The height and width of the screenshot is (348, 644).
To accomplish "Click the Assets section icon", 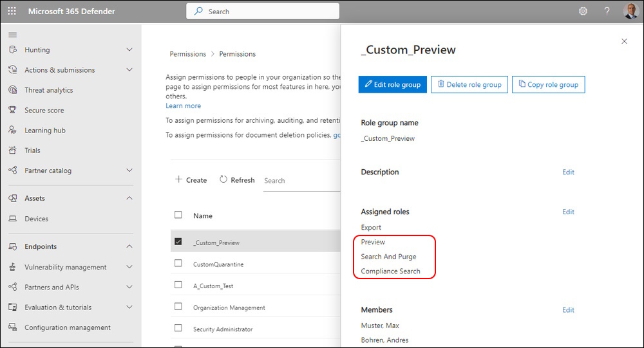I will (x=13, y=198).
